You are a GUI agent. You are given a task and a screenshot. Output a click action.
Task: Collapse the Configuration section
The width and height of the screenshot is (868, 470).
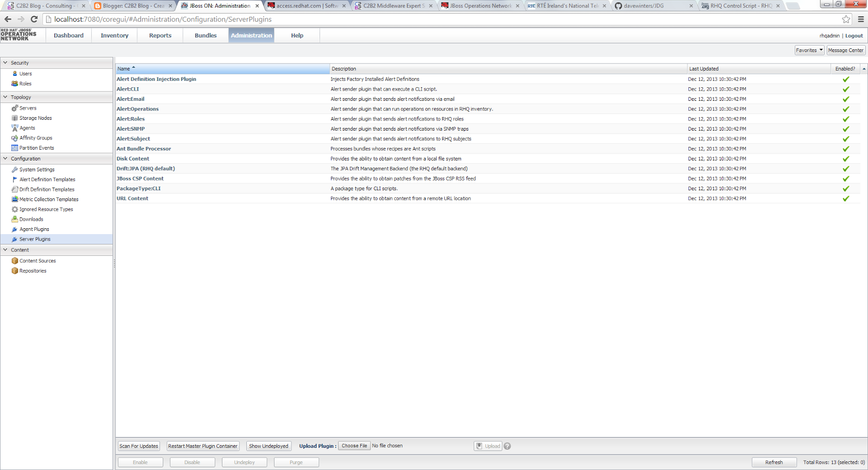click(x=5, y=158)
